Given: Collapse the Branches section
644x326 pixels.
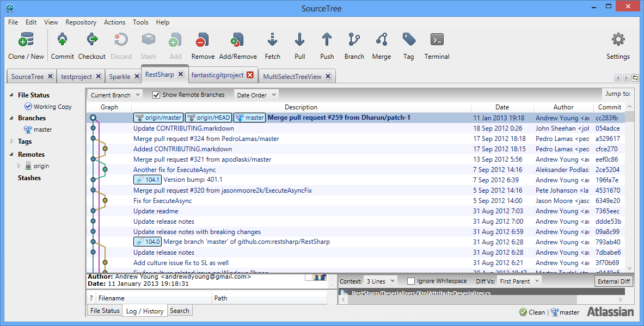Looking at the screenshot, I should (11, 118).
